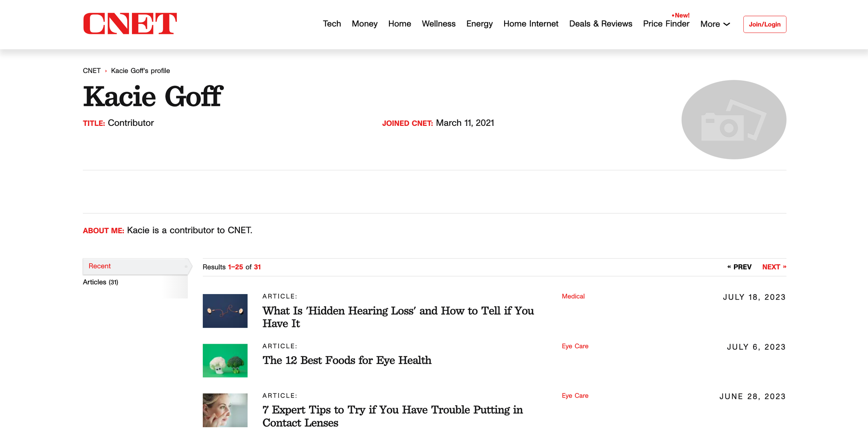Open the Home Internet section

click(531, 24)
